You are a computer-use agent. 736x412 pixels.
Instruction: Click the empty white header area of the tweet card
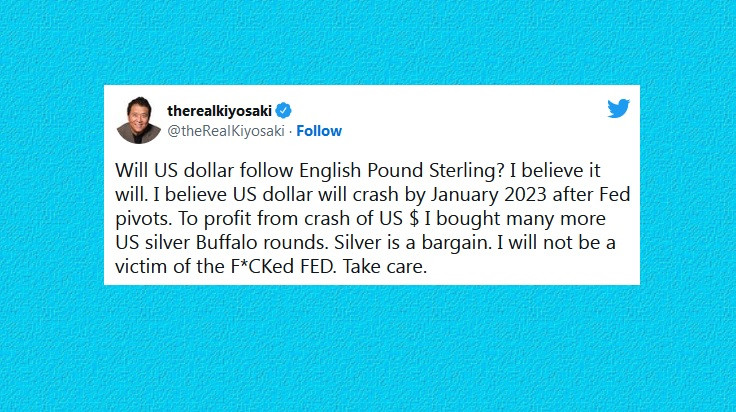[x=460, y=118]
